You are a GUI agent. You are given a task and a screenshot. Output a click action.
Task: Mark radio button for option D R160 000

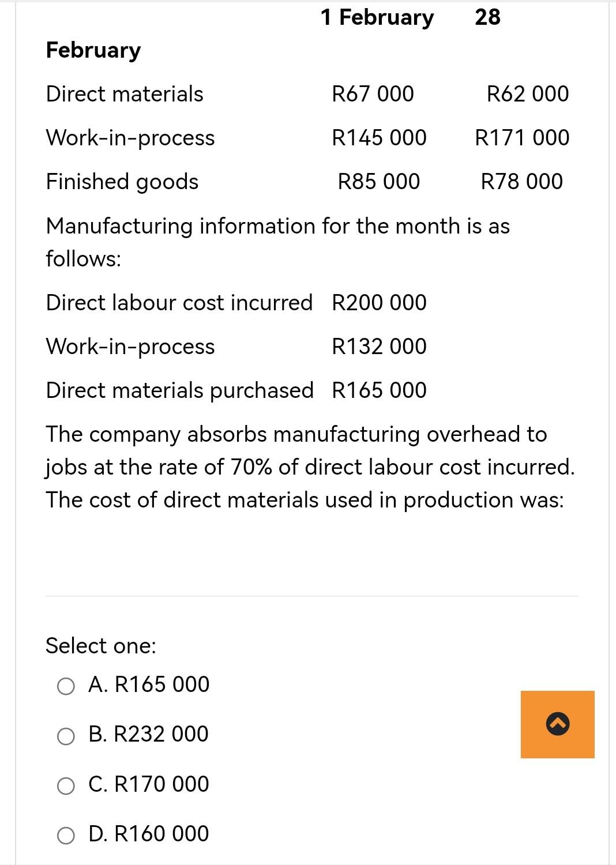click(x=66, y=835)
